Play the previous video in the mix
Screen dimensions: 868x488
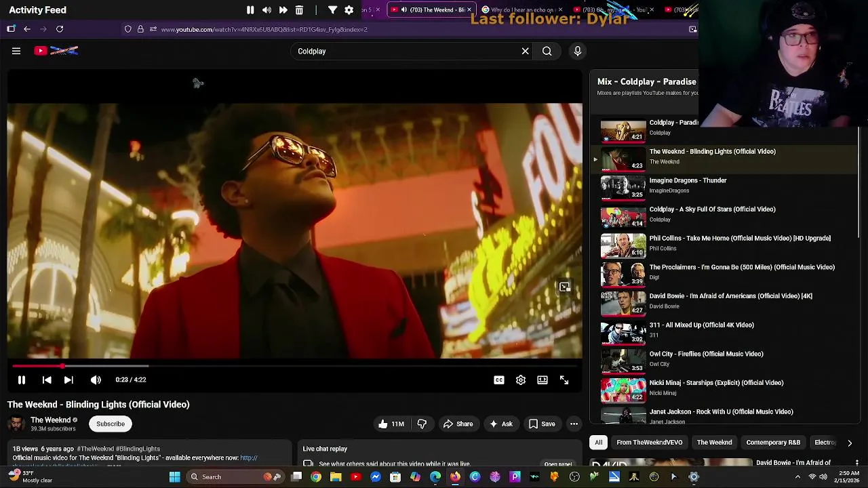47,380
